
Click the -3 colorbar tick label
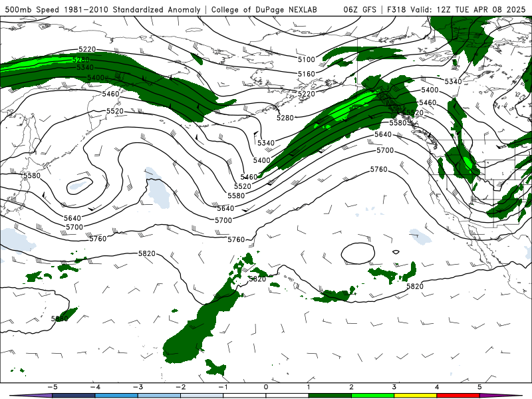(138, 387)
